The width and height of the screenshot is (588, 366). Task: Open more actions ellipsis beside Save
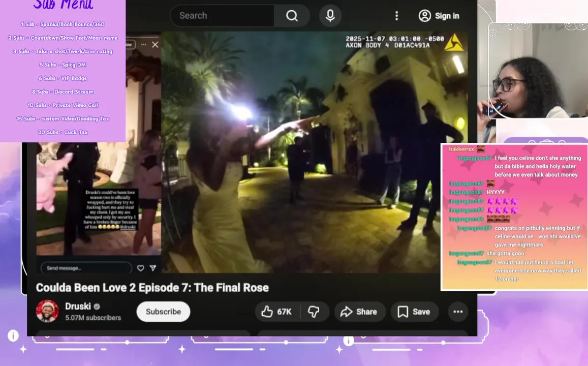point(458,312)
